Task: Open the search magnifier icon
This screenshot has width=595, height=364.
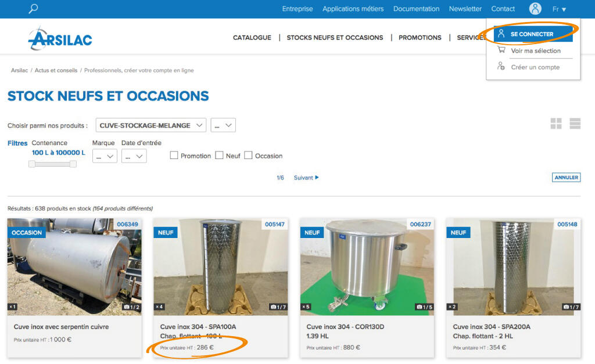Action: pos(33,8)
